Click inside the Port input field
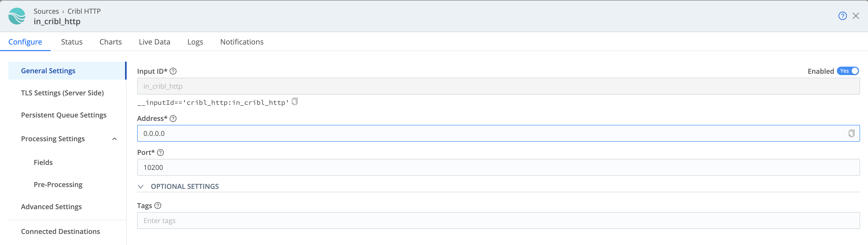The height and width of the screenshot is (245, 868). 337,167
